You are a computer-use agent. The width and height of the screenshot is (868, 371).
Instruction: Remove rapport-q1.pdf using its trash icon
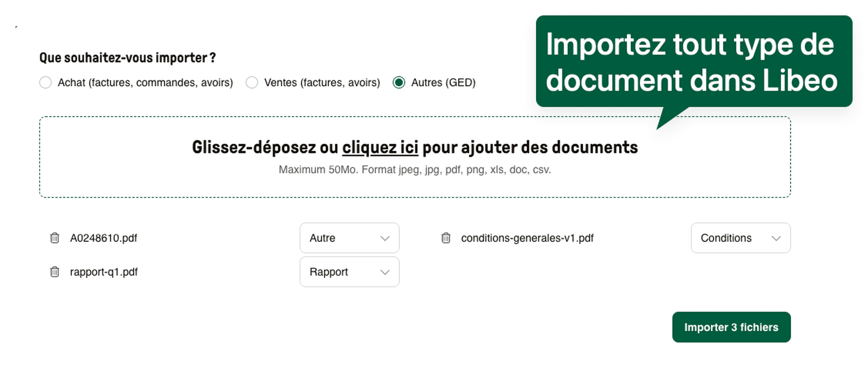pos(54,272)
